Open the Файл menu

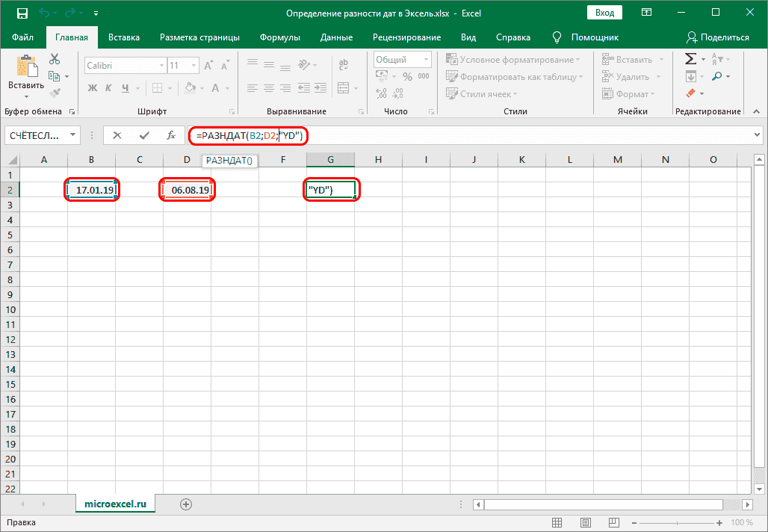click(22, 37)
